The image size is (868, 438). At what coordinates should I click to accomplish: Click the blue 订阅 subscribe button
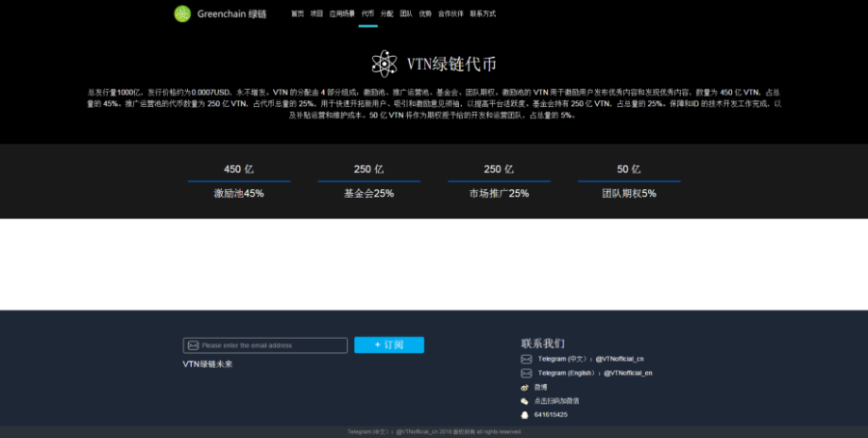[x=390, y=344]
